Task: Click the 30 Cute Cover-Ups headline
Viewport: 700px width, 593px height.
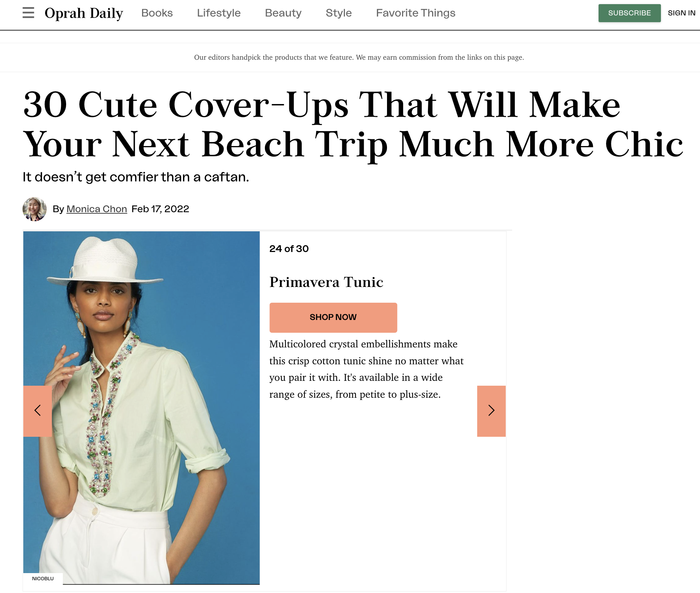Action: 353,124
